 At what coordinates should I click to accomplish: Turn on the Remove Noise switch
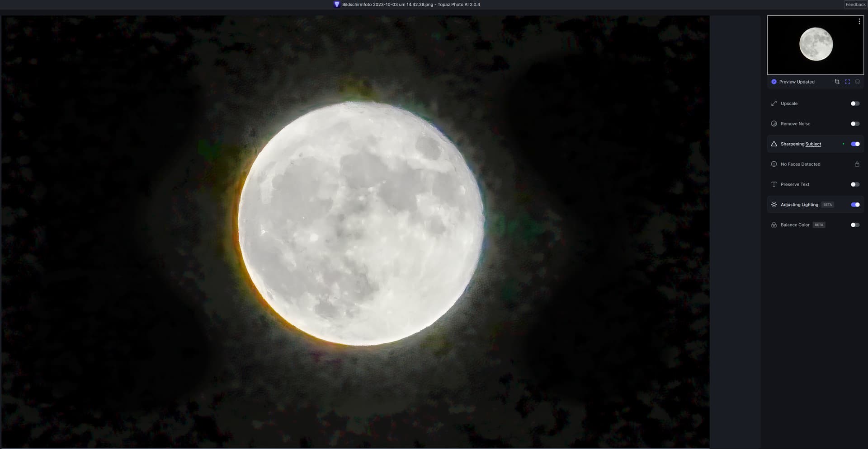[854, 124]
